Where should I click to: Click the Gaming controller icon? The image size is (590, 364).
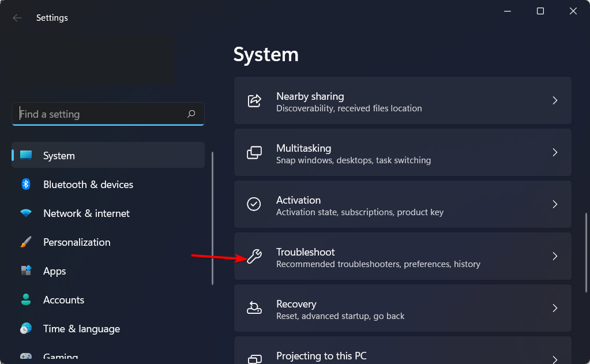click(26, 357)
